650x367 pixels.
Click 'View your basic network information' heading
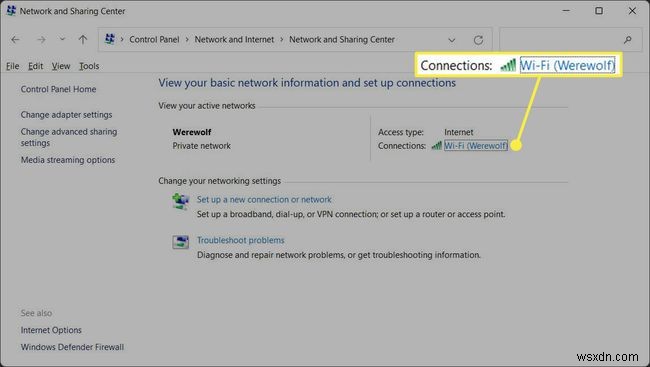click(307, 83)
